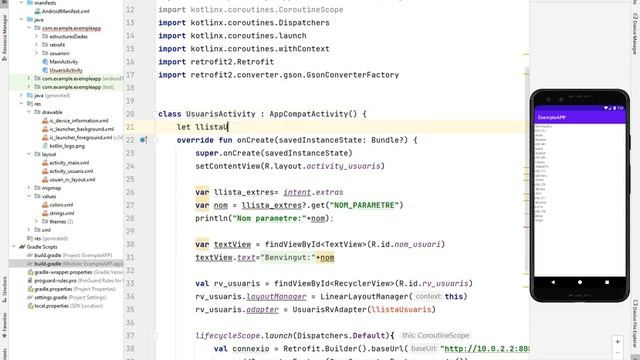The width and height of the screenshot is (640, 360).
Task: Open build.gradle (Project: ExempleAPP)
Action: click(69, 255)
